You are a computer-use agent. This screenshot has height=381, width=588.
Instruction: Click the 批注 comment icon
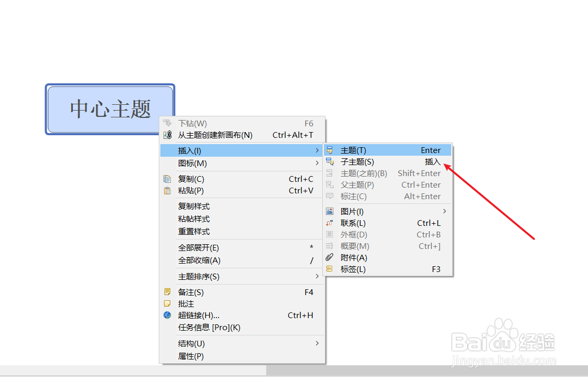(167, 303)
